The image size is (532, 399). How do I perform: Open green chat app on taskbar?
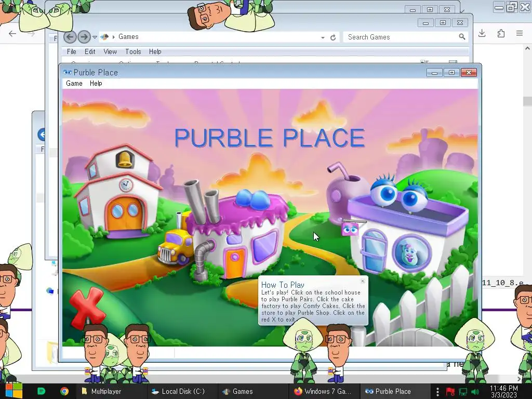[x=42, y=391]
